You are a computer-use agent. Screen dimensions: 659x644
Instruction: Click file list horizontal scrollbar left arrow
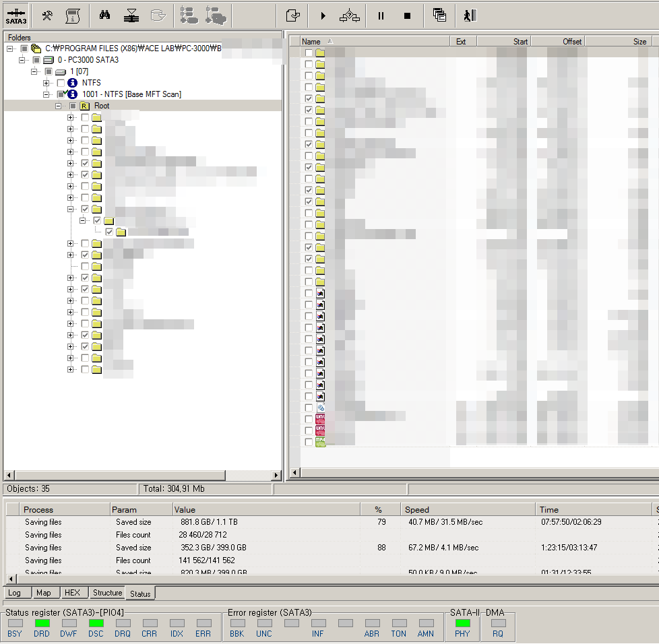(294, 473)
